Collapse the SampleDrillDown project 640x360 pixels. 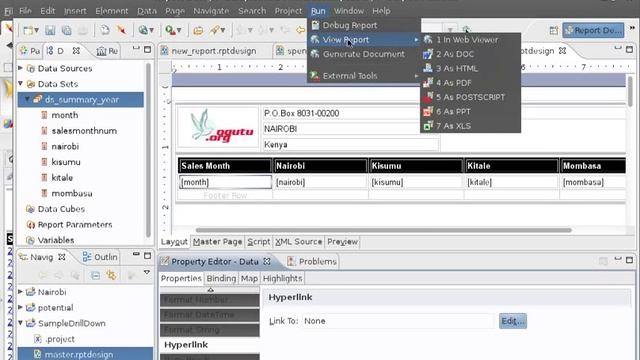(x=20, y=323)
